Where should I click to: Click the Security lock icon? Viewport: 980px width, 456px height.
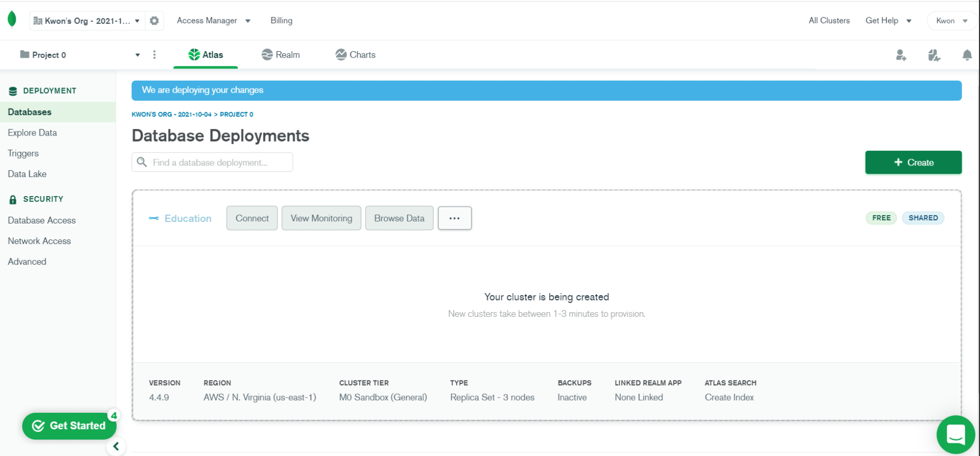tap(13, 199)
